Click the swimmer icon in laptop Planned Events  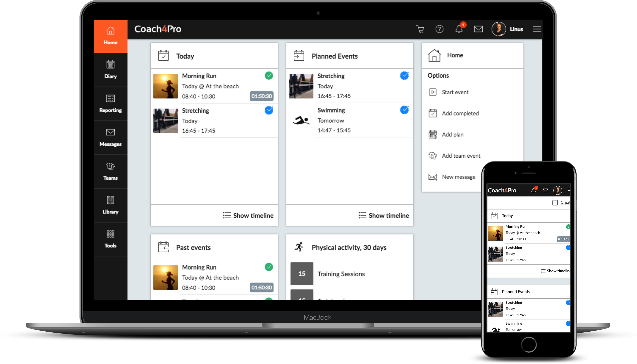[301, 121]
